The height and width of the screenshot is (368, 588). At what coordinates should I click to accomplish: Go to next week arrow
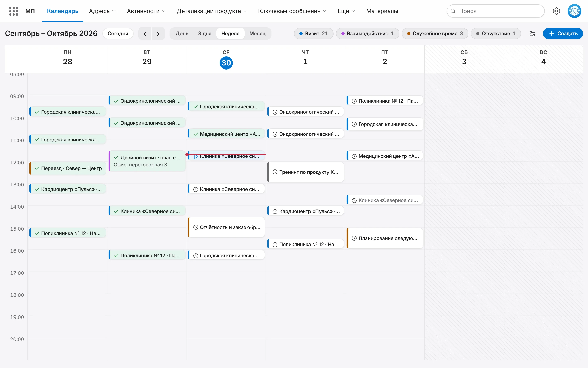pos(158,34)
